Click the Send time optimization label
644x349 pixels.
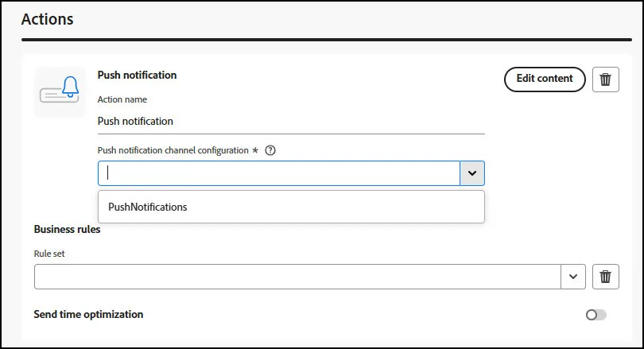(89, 315)
